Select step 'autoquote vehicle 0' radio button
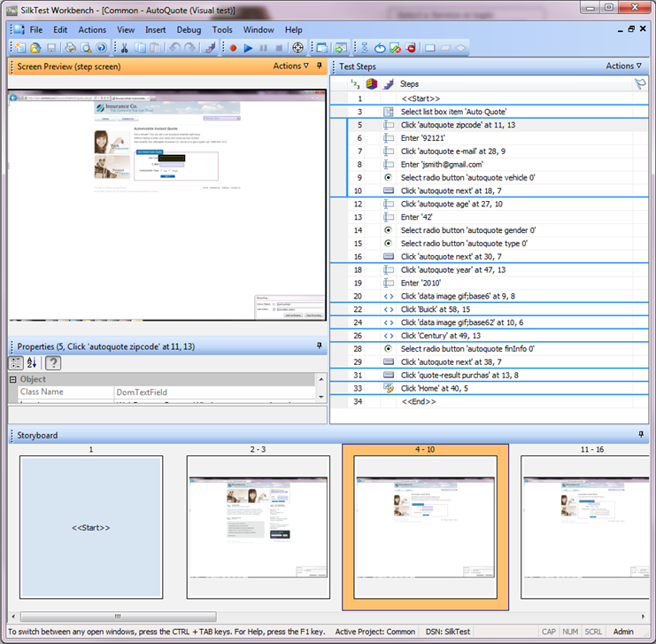The height and width of the screenshot is (644, 656). [x=469, y=177]
